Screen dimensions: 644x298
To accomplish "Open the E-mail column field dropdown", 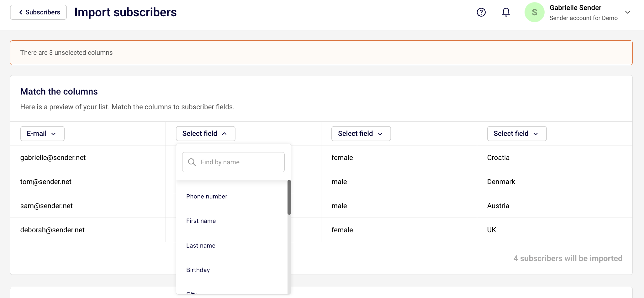I will point(42,134).
